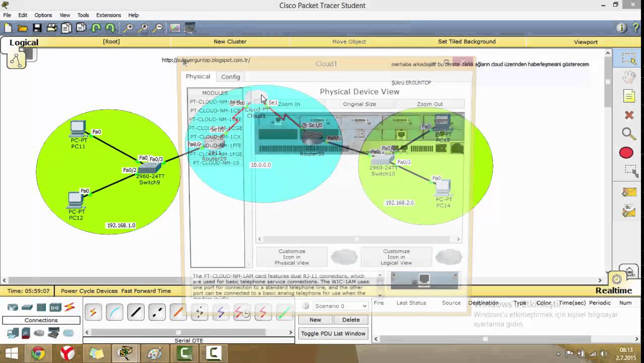Open the Scenario 0 dropdown

pos(341,306)
